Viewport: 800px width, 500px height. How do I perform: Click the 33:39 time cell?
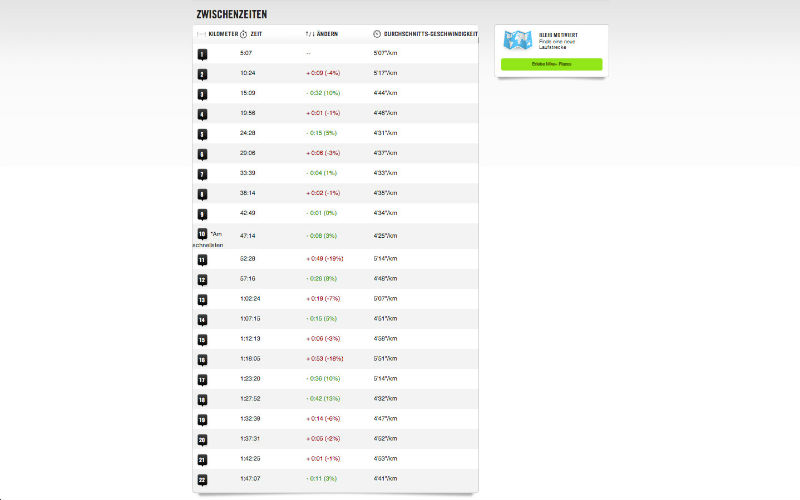(247, 173)
